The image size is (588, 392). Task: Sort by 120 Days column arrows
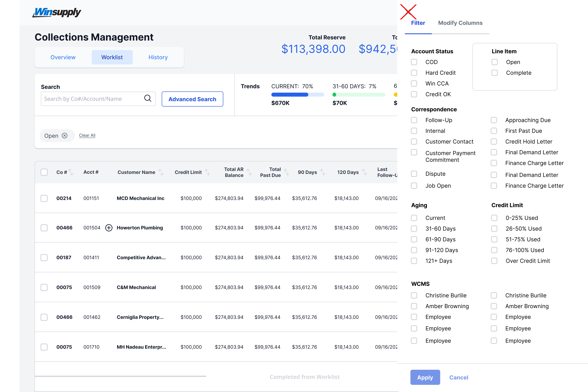pyautogui.click(x=364, y=172)
